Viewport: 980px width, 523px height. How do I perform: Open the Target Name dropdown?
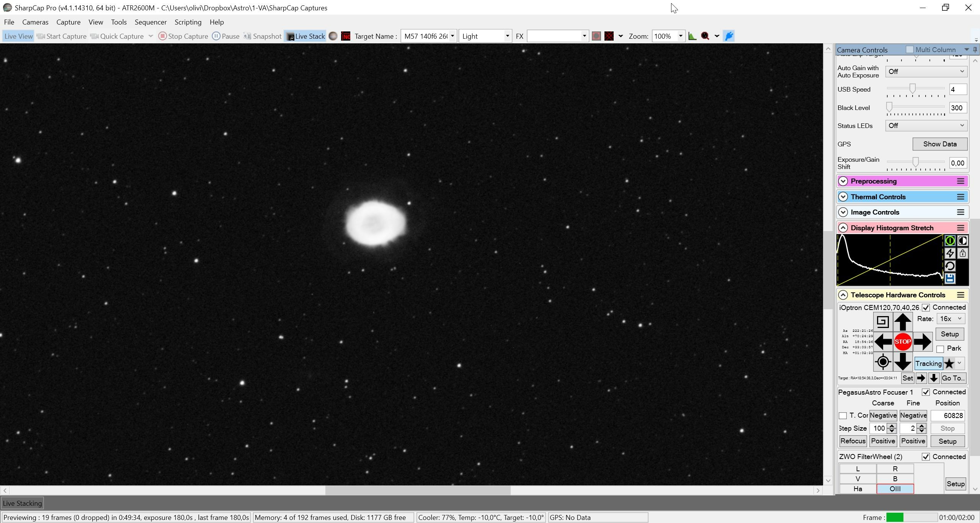452,36
